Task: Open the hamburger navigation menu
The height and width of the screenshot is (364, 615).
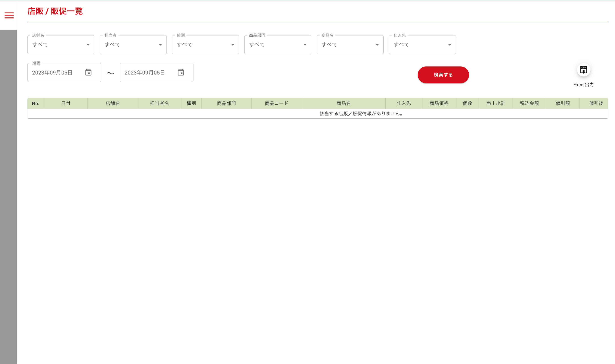Action: (x=9, y=15)
